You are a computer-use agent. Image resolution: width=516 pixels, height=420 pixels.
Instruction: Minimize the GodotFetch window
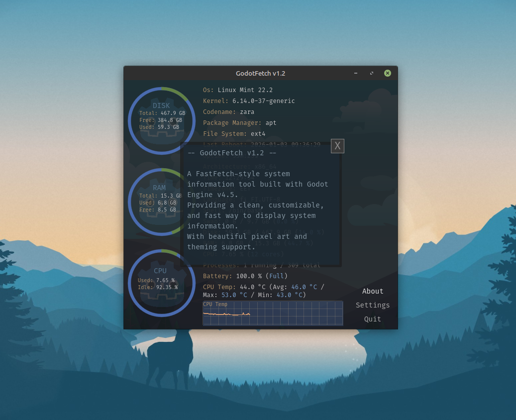point(356,73)
